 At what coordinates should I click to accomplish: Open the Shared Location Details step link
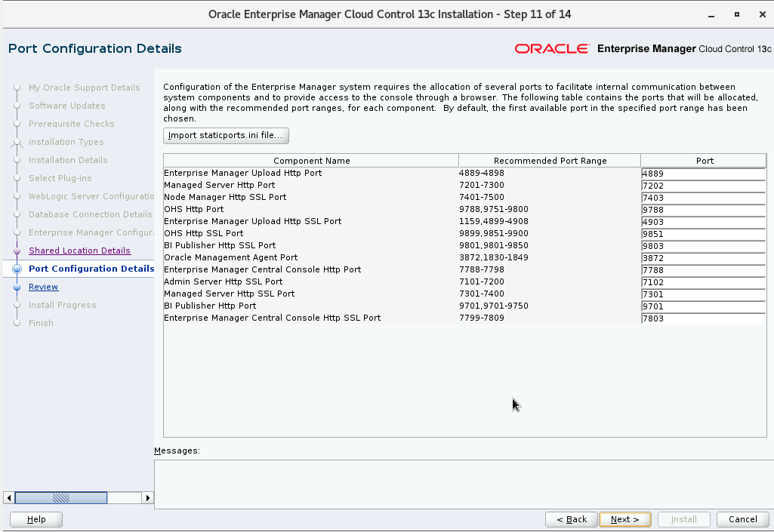[79, 251]
